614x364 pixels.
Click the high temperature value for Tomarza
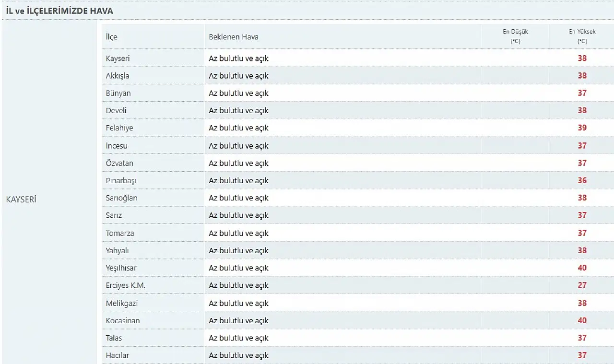click(x=582, y=233)
